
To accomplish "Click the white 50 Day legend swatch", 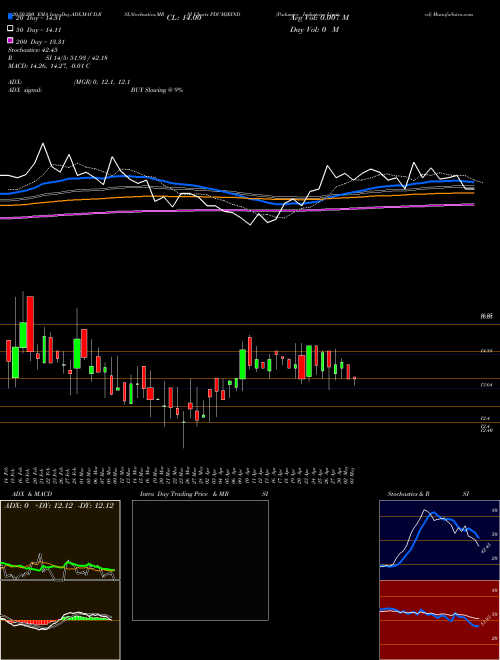I will pos(10,29).
